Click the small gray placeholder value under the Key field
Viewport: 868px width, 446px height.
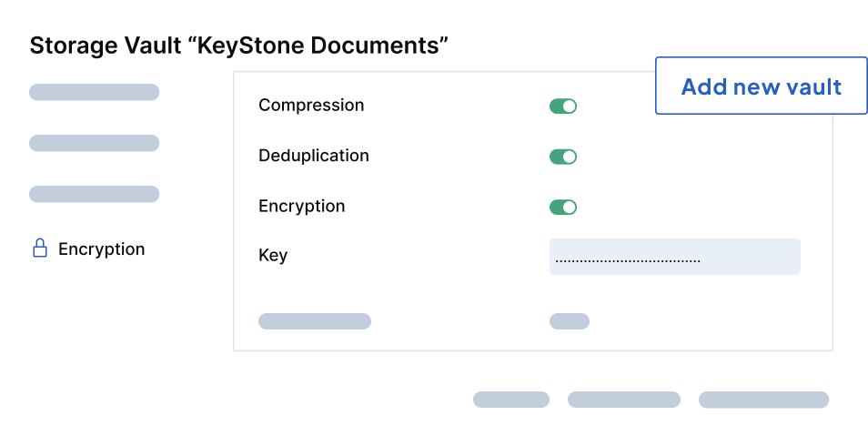(x=569, y=321)
